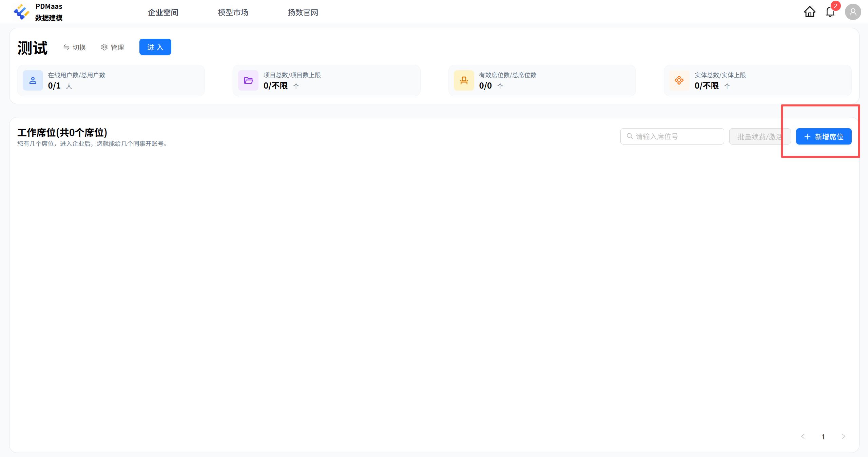Click upgrade arrow beside seat count 0/0
The width and height of the screenshot is (868, 457).
(500, 86)
